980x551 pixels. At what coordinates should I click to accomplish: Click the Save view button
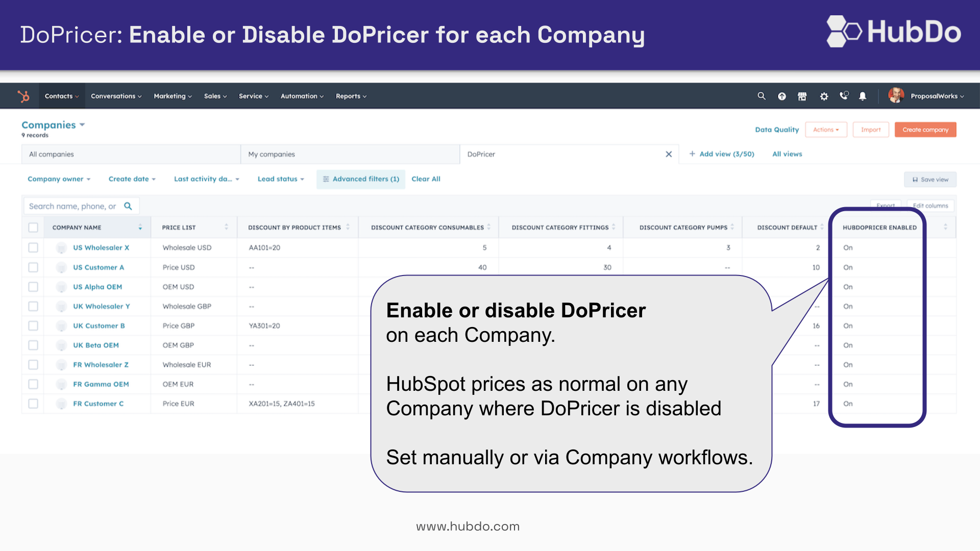click(930, 180)
